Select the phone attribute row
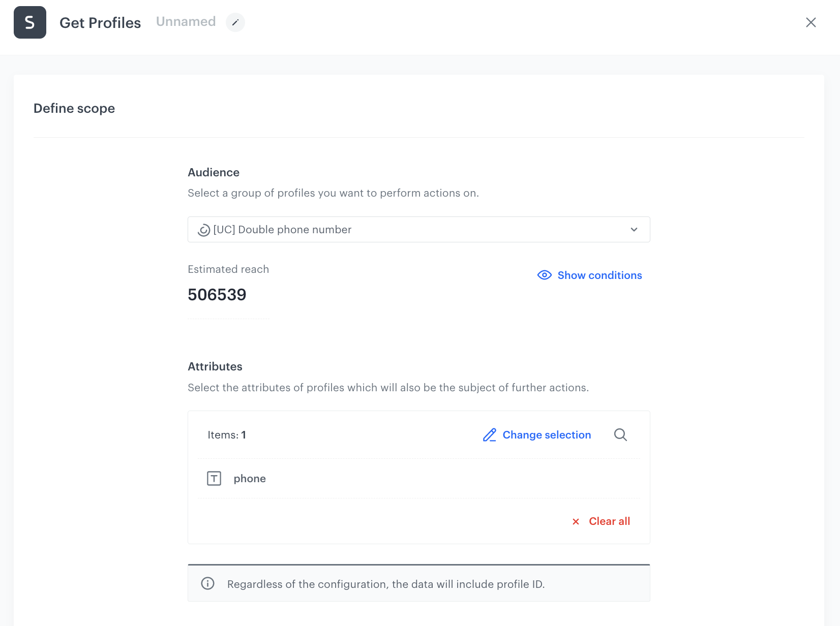This screenshot has height=626, width=840. pyautogui.click(x=250, y=478)
